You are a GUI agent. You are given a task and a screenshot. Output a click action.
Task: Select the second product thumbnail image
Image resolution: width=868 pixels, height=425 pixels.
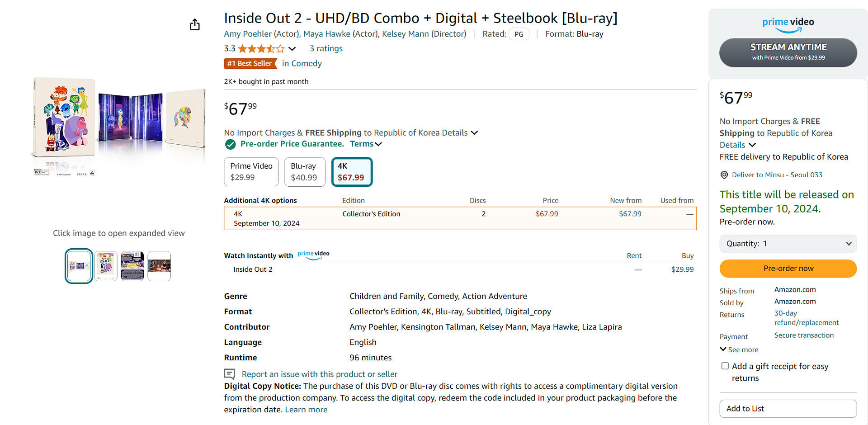click(x=106, y=266)
